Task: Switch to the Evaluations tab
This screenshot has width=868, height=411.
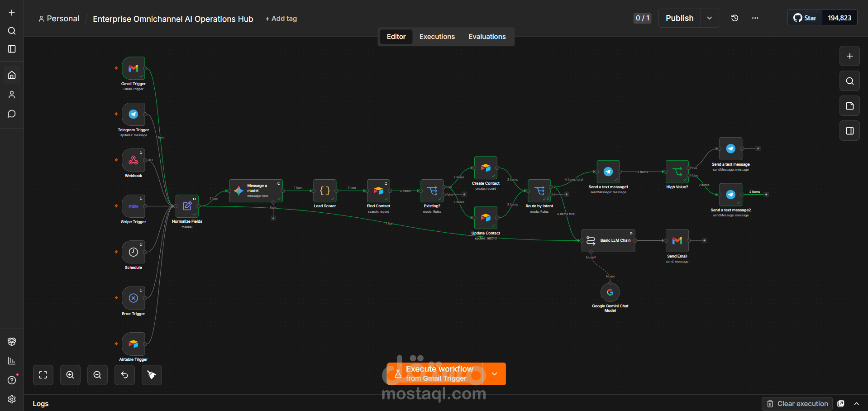Action: (x=487, y=37)
